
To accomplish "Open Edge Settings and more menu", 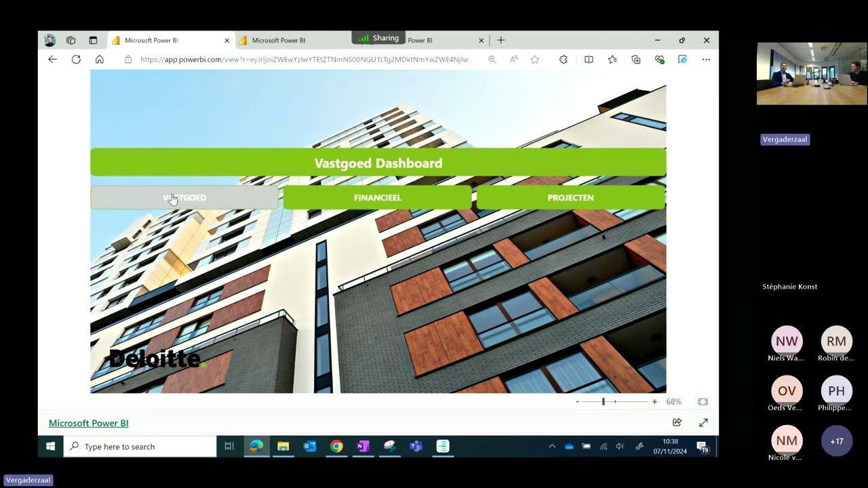I will [x=706, y=60].
